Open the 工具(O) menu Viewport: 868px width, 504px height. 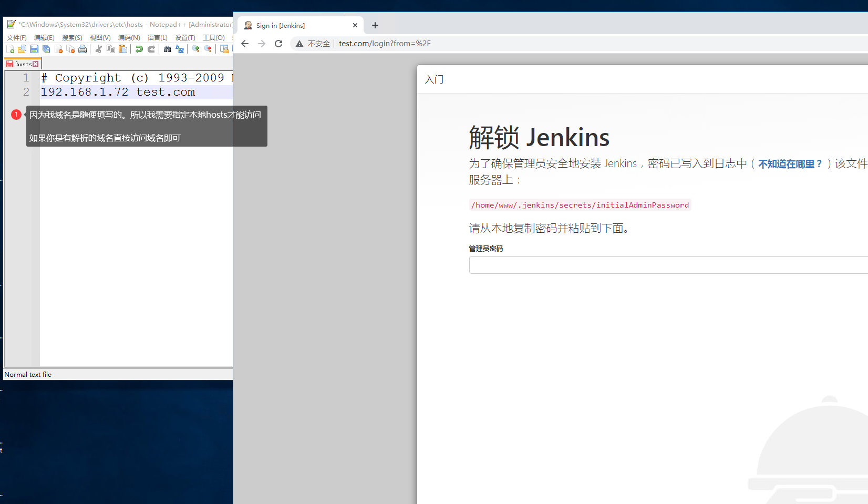pos(214,38)
